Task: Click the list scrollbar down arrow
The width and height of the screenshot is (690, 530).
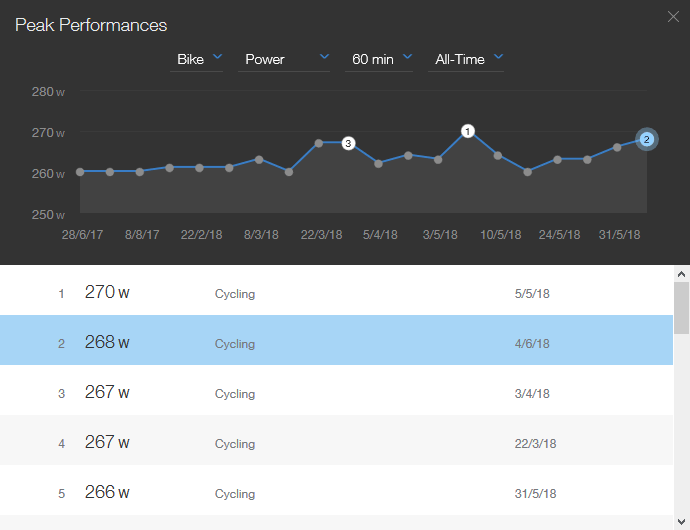Action: pyautogui.click(x=682, y=522)
